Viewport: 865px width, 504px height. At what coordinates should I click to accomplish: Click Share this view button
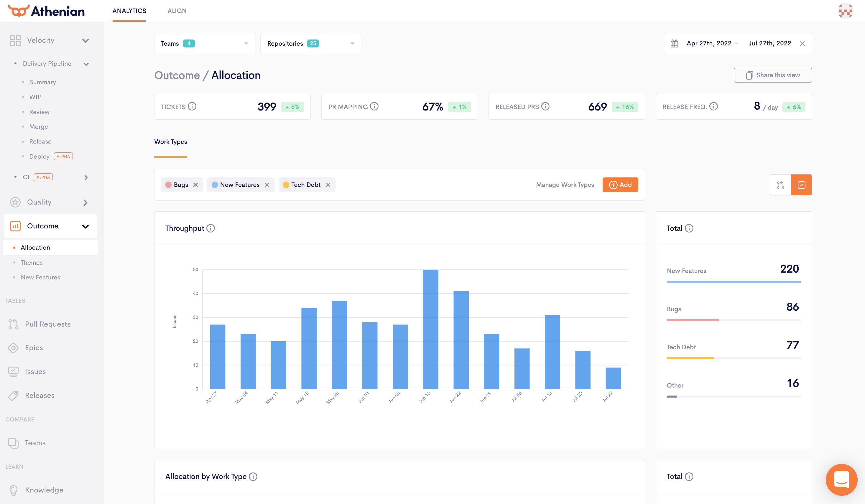(x=773, y=75)
